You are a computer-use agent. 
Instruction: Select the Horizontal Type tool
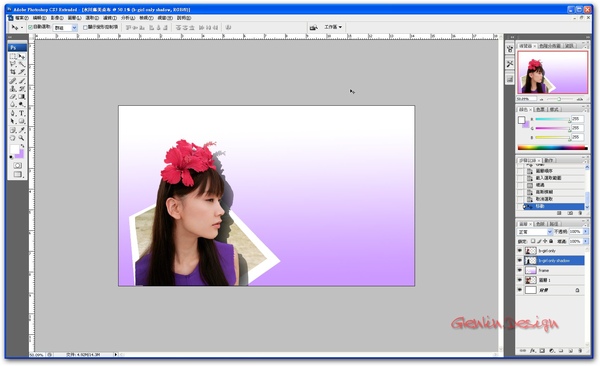pos(22,113)
